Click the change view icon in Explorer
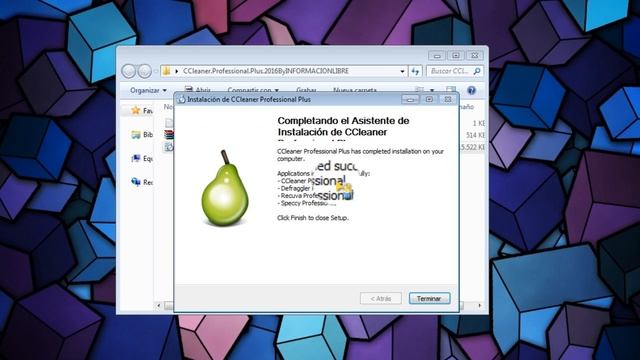The image size is (640, 360). [x=419, y=90]
